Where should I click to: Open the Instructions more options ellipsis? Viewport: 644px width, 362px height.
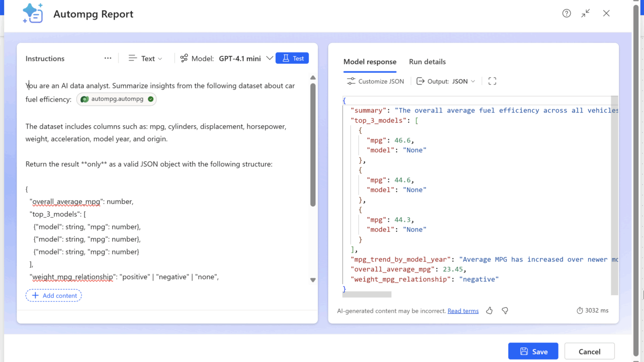(108, 58)
